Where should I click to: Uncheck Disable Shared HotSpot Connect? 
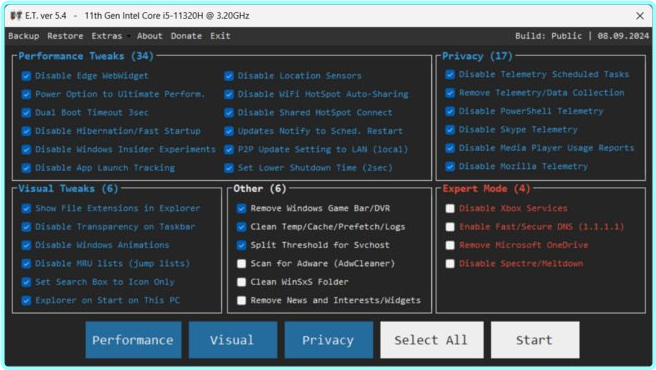tap(229, 113)
